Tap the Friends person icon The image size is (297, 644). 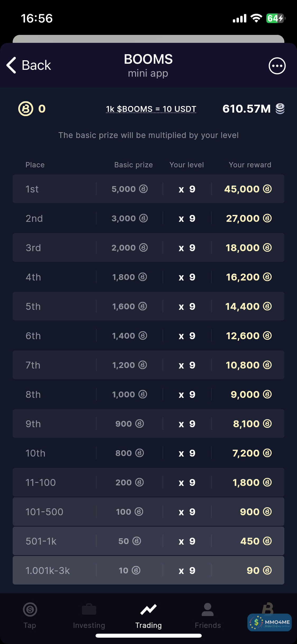coord(208,609)
